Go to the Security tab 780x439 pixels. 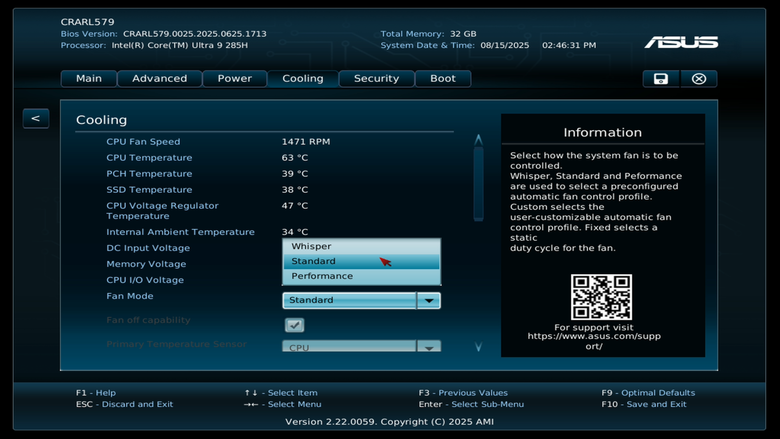pos(377,79)
